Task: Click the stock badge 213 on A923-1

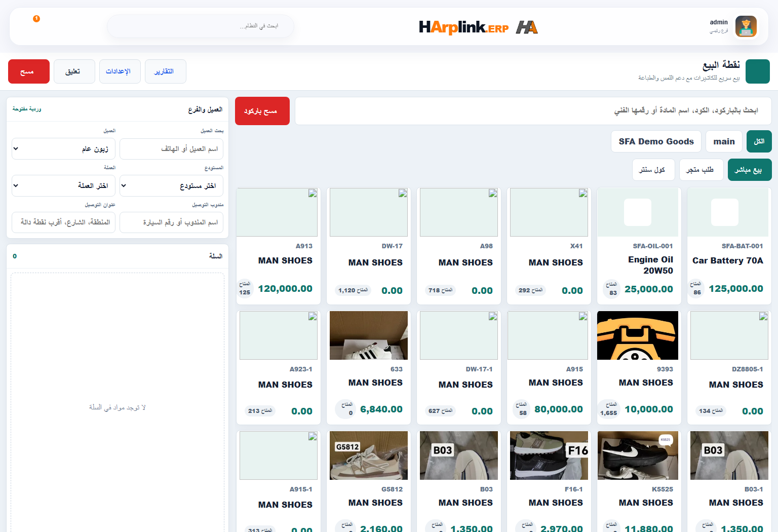Action: (x=260, y=411)
